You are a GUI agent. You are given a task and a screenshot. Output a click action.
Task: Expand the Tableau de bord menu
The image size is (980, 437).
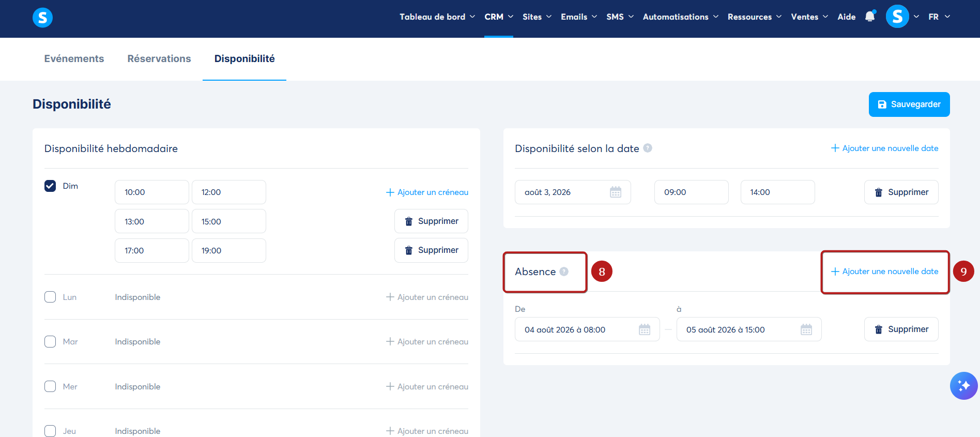coord(437,17)
